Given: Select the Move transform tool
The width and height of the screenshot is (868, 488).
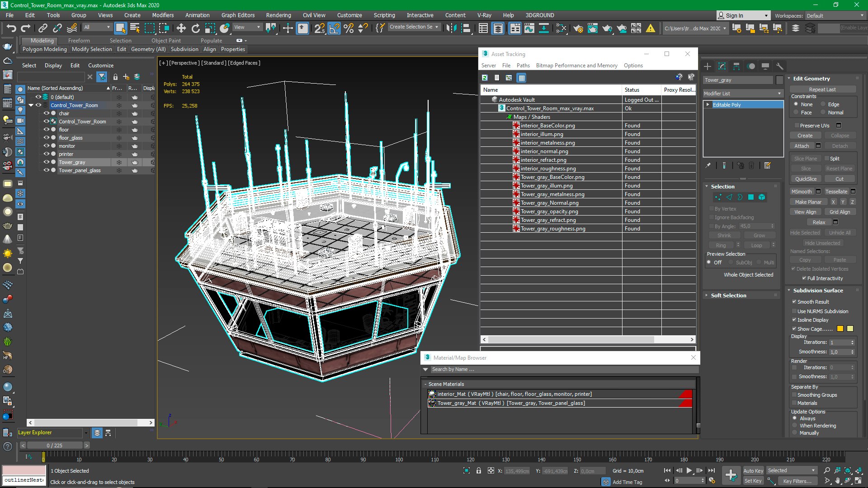Looking at the screenshot, I should [181, 28].
